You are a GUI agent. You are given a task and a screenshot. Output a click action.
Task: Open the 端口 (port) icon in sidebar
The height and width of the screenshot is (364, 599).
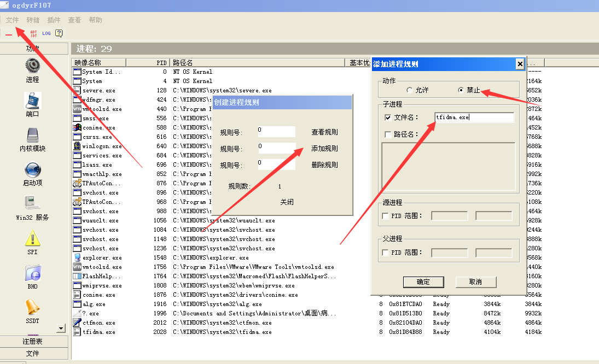point(32,101)
